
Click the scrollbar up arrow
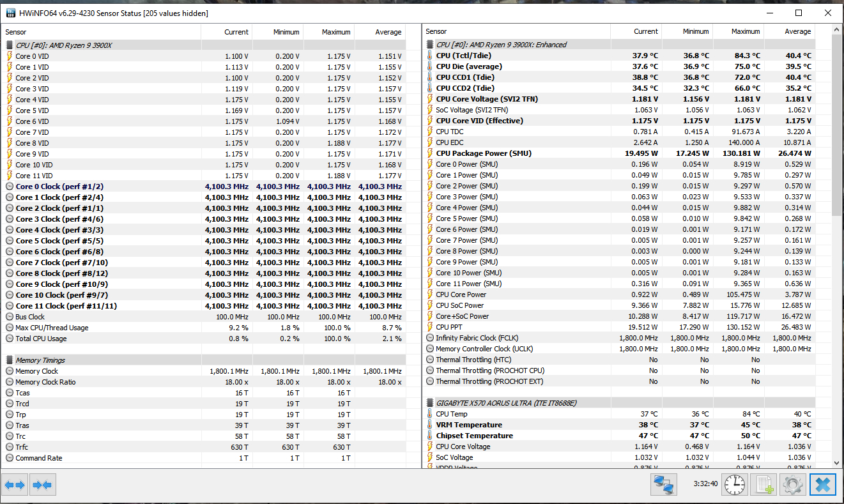click(837, 30)
